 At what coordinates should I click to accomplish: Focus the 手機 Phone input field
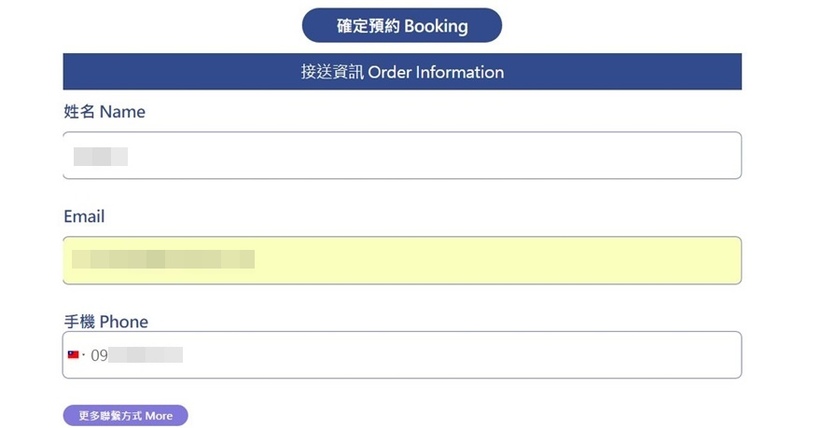401,355
